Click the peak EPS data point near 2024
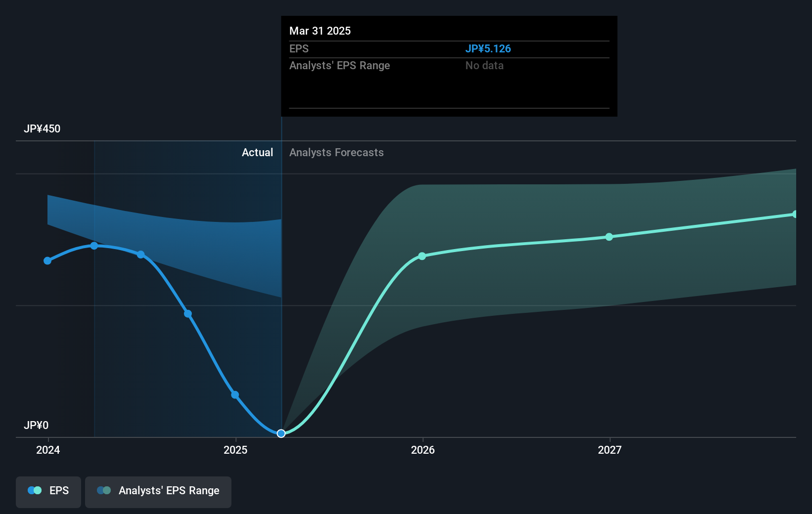812x514 pixels. click(94, 246)
